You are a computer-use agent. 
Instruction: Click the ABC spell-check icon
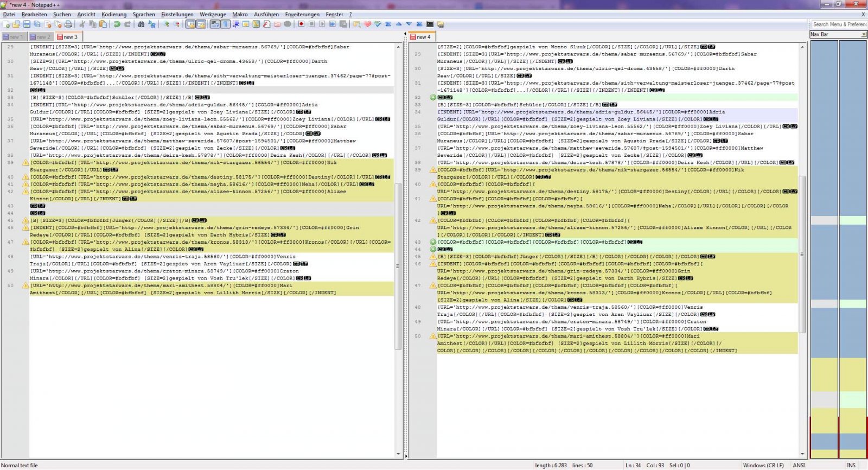(378, 24)
